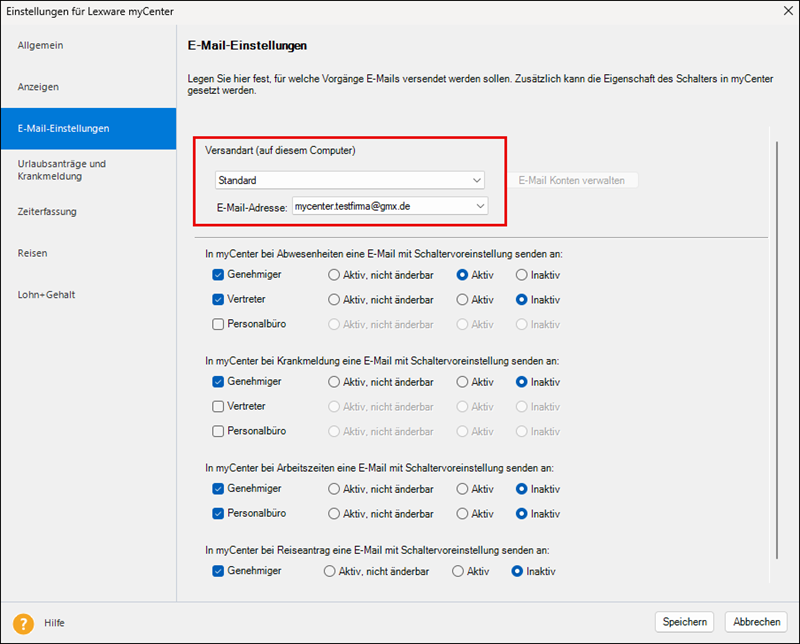Click the Abbrechen button
Image resolution: width=800 pixels, height=644 pixels.
[x=756, y=622]
